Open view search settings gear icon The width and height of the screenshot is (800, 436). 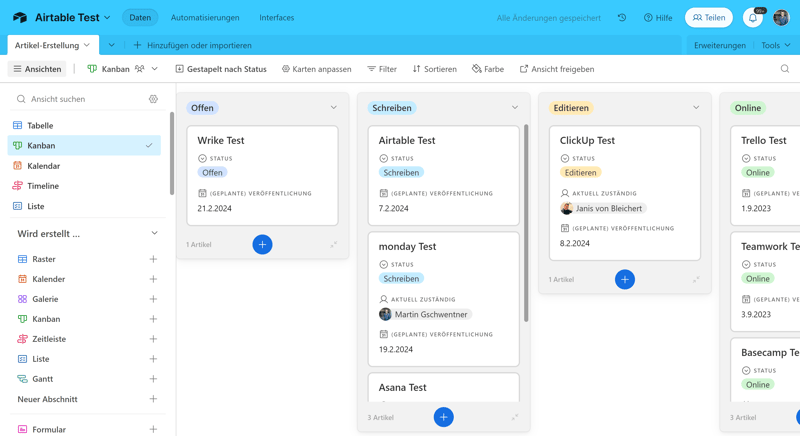(x=153, y=99)
